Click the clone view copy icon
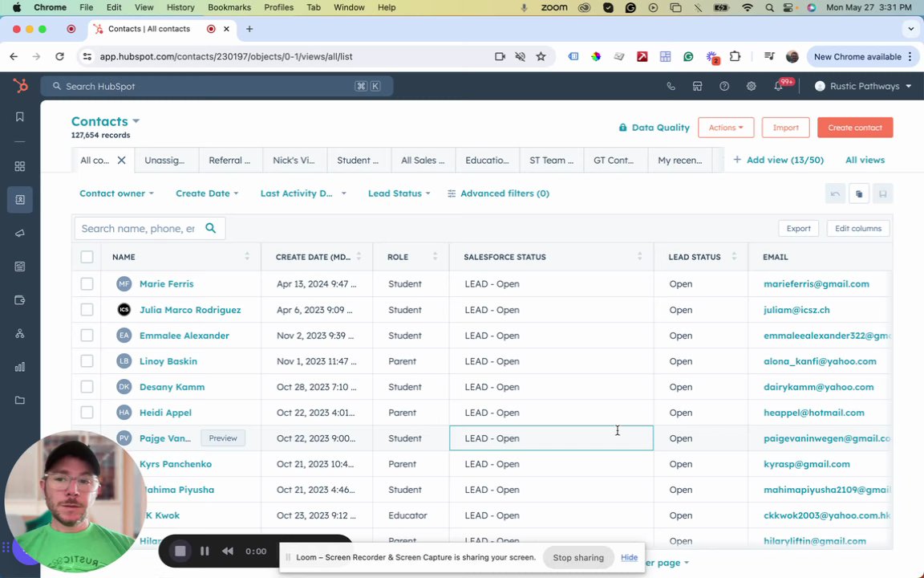924x578 pixels. 858,193
